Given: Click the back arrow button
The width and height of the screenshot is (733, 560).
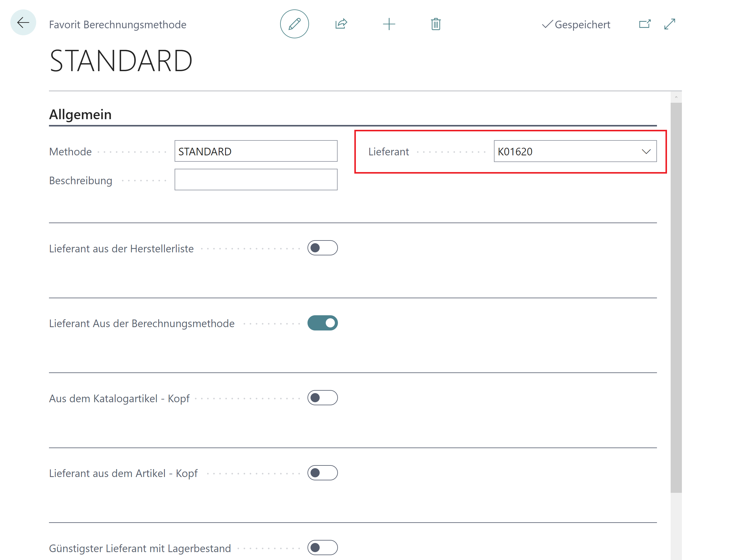Looking at the screenshot, I should click(x=23, y=23).
